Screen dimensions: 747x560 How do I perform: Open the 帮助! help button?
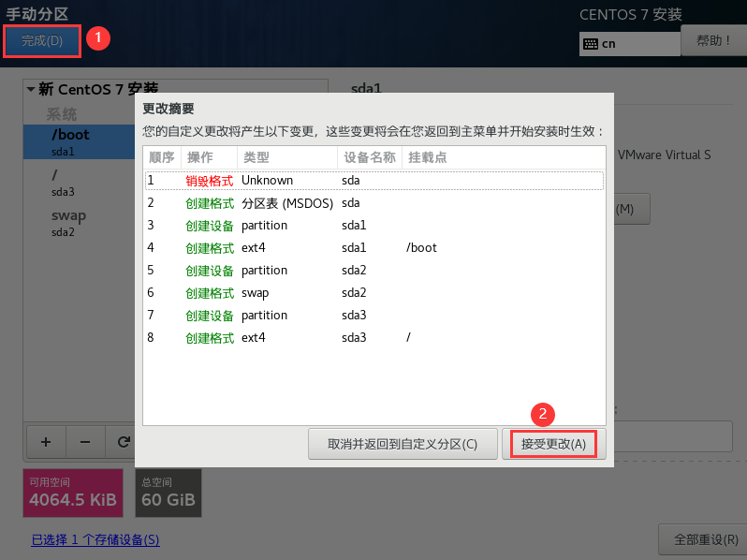click(x=713, y=40)
